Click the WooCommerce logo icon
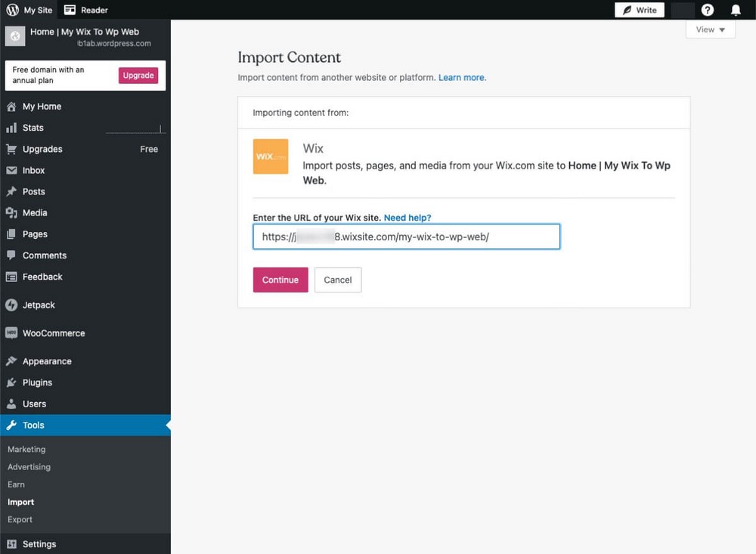This screenshot has height=554, width=756. pos(11,333)
